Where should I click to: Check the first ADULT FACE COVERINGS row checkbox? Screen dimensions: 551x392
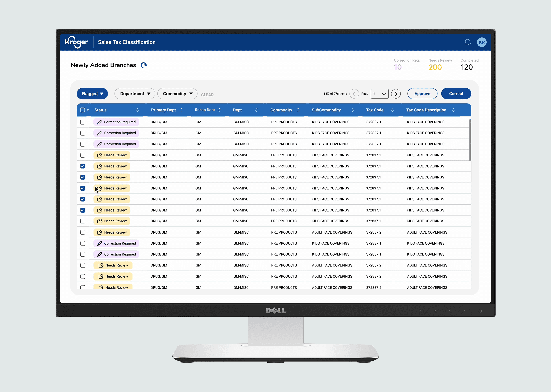pyautogui.click(x=83, y=232)
